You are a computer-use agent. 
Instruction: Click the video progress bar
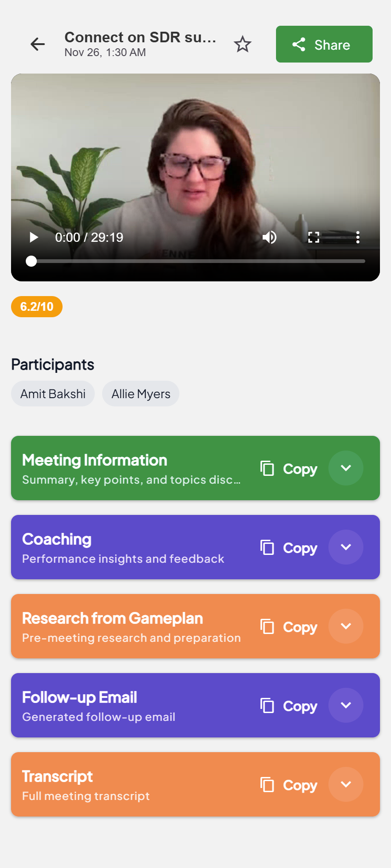click(x=198, y=261)
